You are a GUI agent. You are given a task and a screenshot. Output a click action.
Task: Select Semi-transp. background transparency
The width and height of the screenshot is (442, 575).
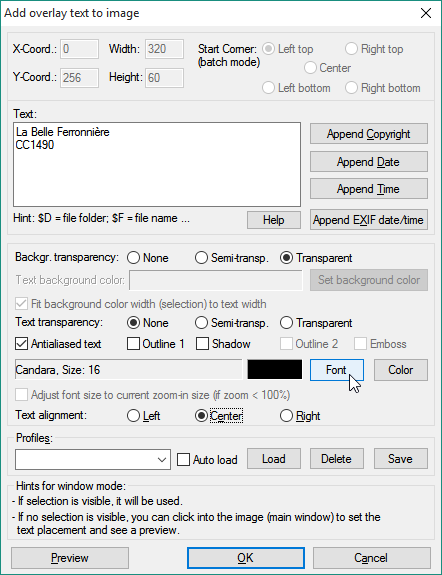point(201,258)
